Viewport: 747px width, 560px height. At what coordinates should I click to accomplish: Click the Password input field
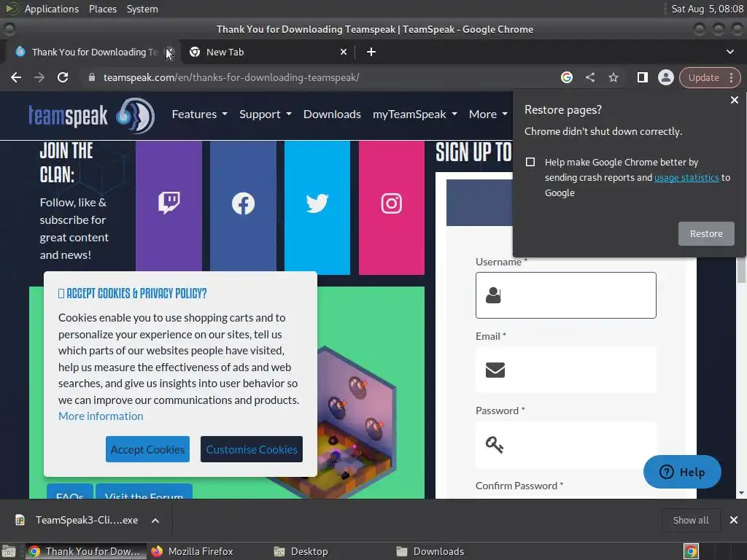565,445
